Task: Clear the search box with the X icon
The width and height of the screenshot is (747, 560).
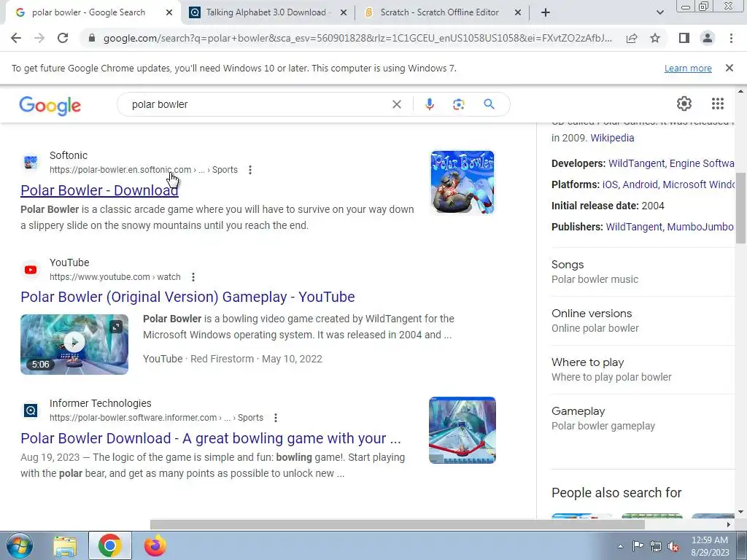Action: pyautogui.click(x=396, y=104)
